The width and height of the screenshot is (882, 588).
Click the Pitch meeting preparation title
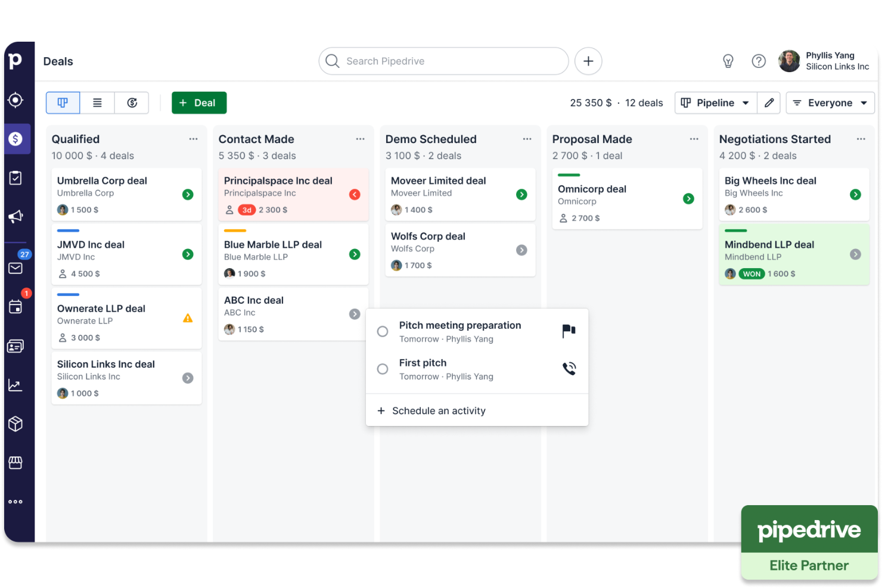pyautogui.click(x=460, y=325)
